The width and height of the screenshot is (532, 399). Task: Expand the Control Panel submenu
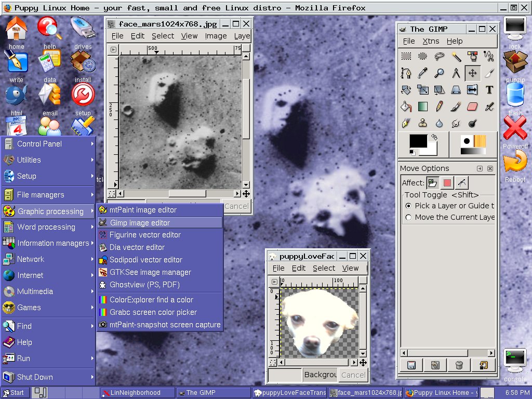click(x=48, y=144)
